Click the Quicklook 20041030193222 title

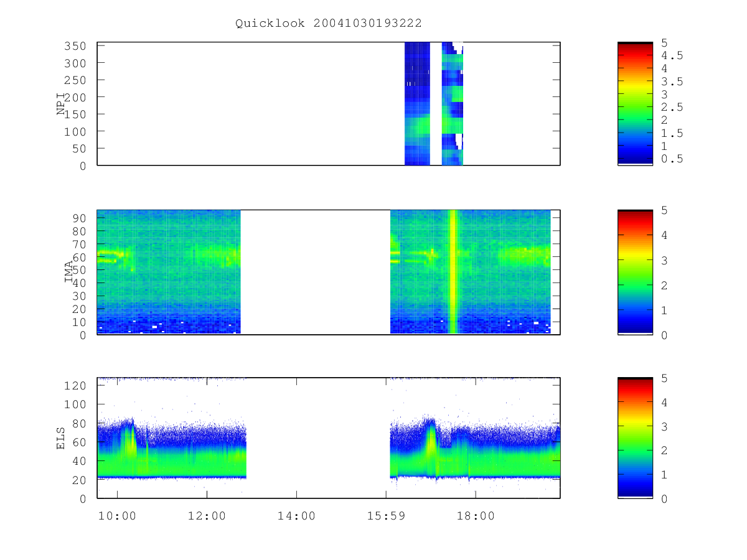pyautogui.click(x=329, y=23)
